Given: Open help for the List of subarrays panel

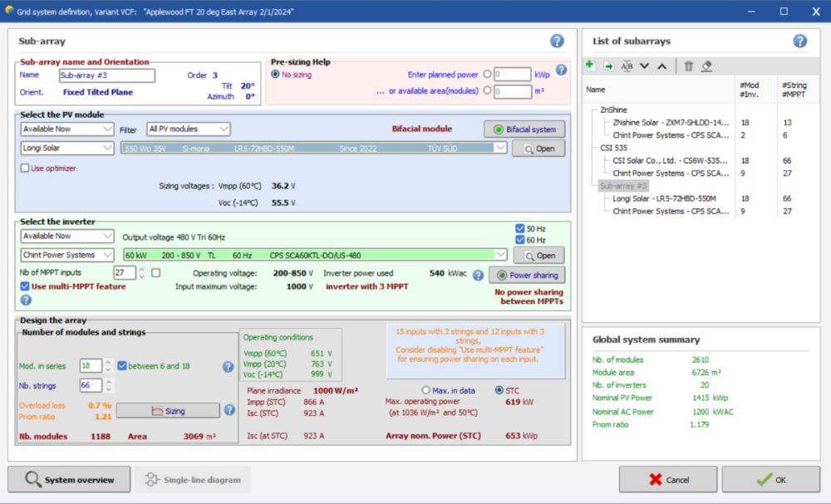Looking at the screenshot, I should pos(799,42).
